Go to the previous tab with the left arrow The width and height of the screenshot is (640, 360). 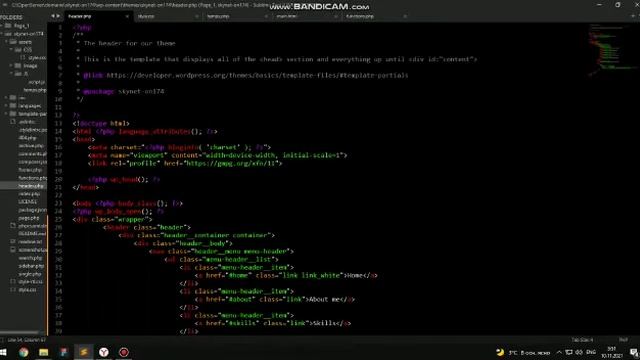click(x=53, y=16)
